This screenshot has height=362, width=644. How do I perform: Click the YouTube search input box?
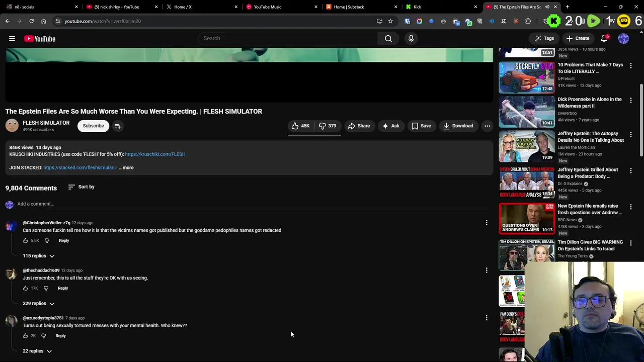click(288, 38)
